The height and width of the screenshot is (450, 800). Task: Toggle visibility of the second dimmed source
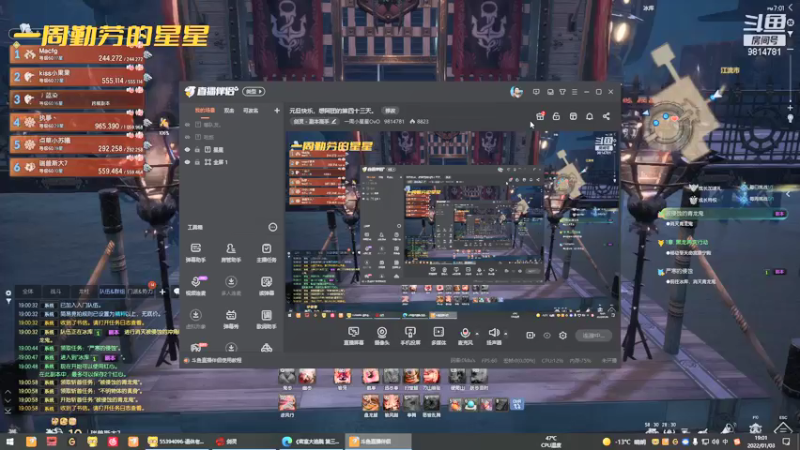(x=187, y=137)
